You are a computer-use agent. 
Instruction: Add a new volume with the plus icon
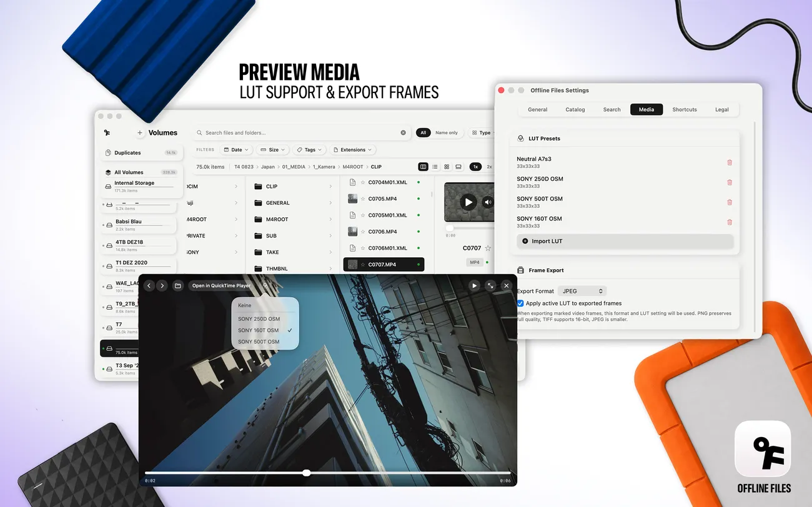click(x=140, y=133)
